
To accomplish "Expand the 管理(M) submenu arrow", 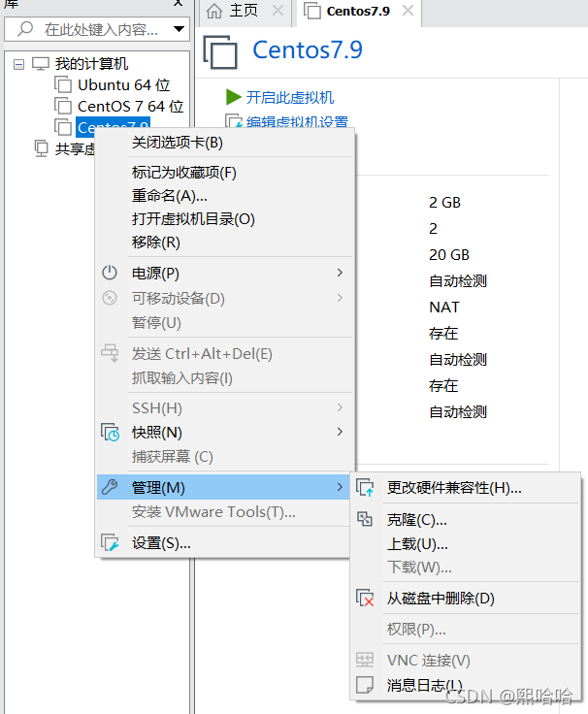I will [340, 487].
